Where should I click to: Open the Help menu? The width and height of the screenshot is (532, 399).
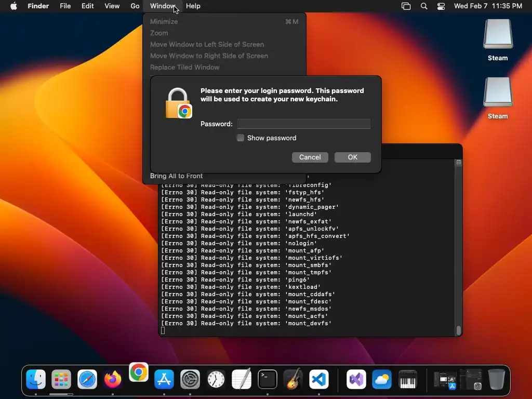click(x=193, y=6)
